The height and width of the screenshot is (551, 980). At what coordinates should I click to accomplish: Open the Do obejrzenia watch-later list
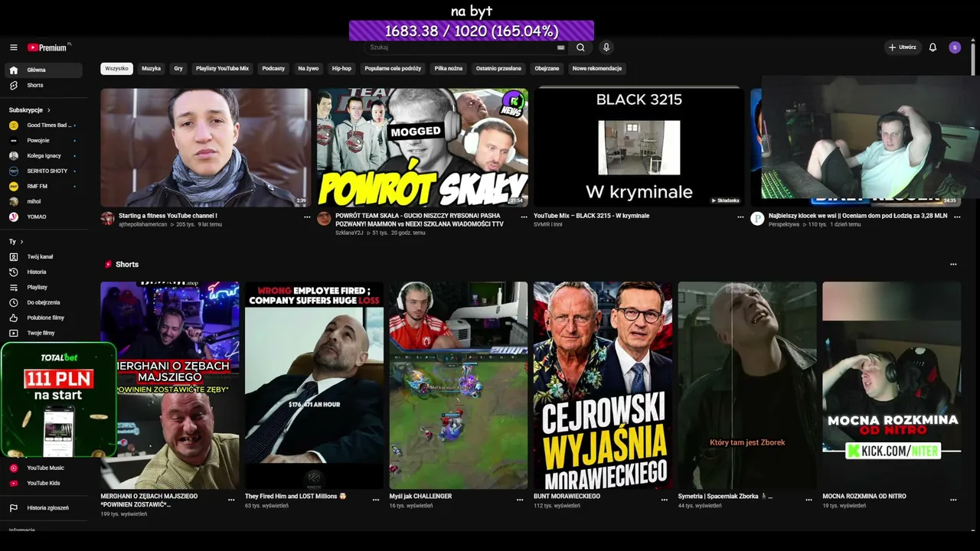point(44,303)
